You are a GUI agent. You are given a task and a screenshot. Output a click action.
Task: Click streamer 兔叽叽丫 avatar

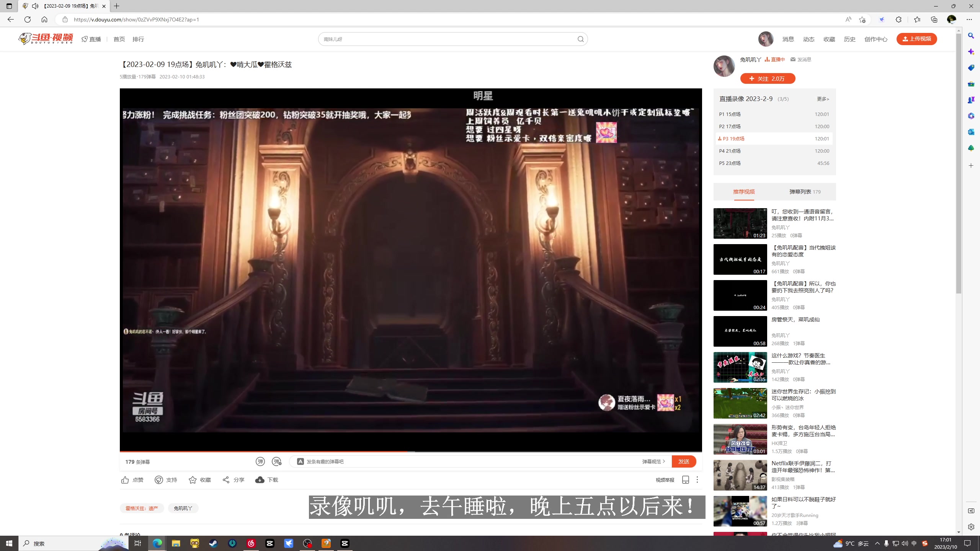click(x=724, y=66)
